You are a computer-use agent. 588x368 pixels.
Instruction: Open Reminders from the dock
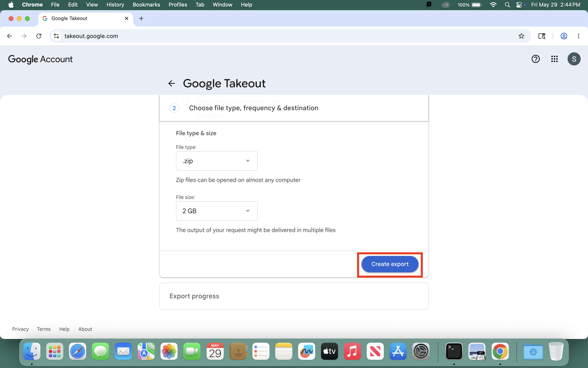tap(261, 351)
